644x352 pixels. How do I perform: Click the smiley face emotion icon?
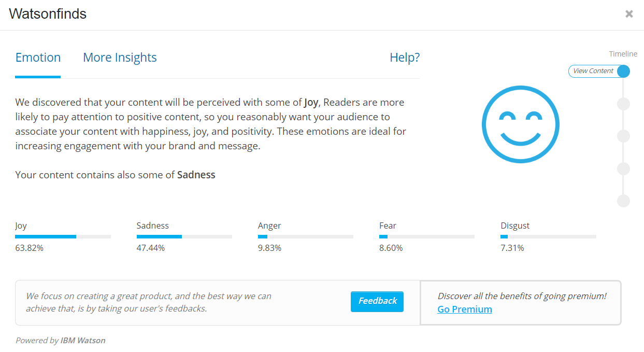(520, 124)
